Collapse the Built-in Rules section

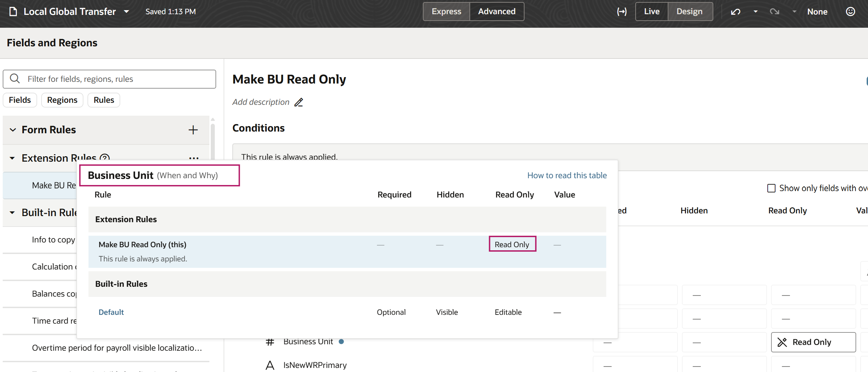[12, 212]
